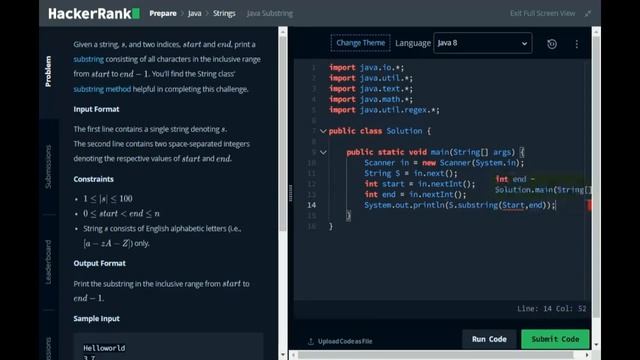This screenshot has height=360, width=640.
Task: Click Upload Code as File
Action: 345,341
